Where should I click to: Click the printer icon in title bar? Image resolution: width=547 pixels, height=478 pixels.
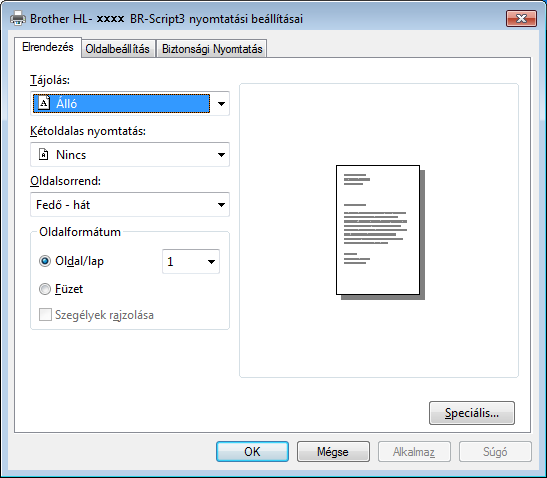(18, 18)
